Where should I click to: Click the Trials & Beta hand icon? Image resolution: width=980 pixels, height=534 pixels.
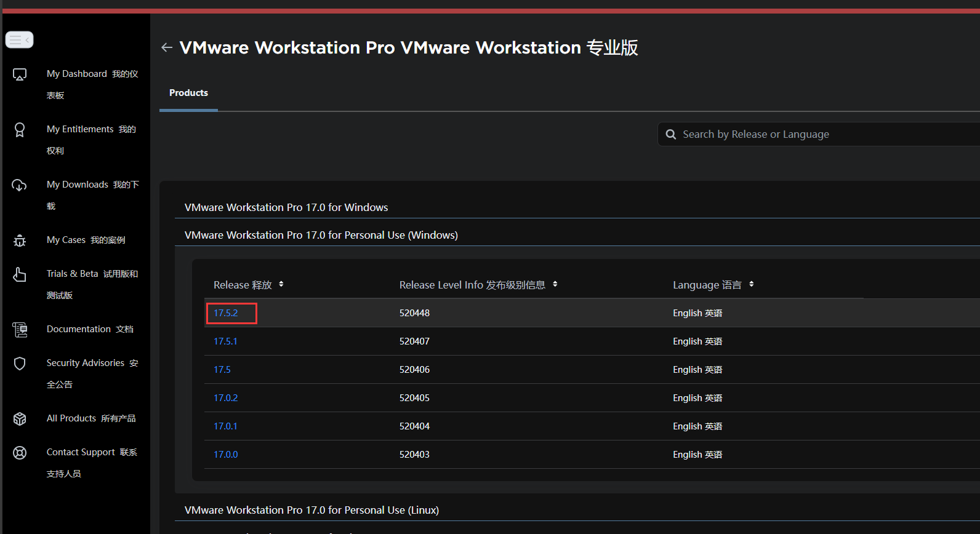click(x=20, y=274)
